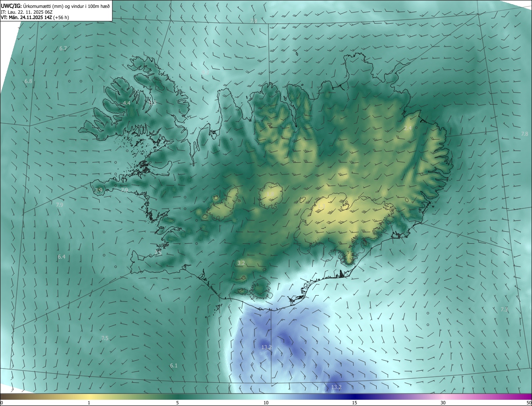Viewport: 532px width, 406px height.
Task: Click the 6.1 value label on map
Action: pyautogui.click(x=174, y=366)
